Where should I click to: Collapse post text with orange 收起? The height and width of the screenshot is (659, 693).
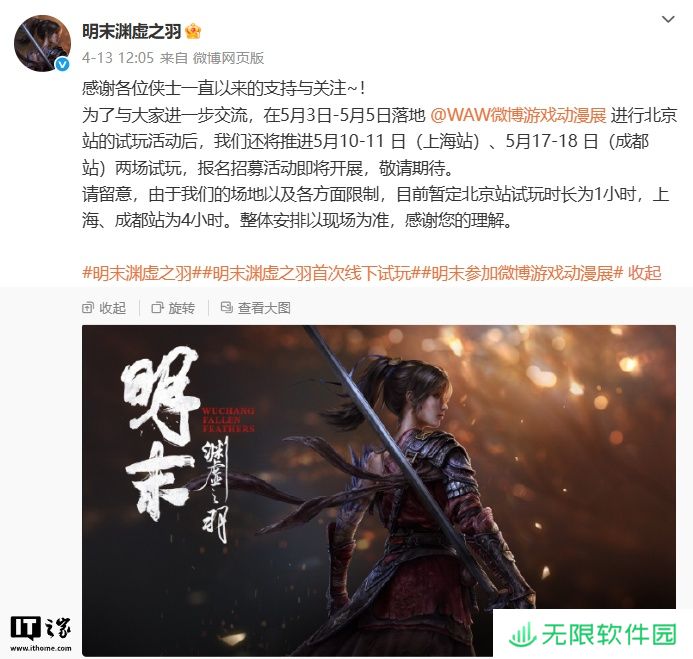pos(645,273)
